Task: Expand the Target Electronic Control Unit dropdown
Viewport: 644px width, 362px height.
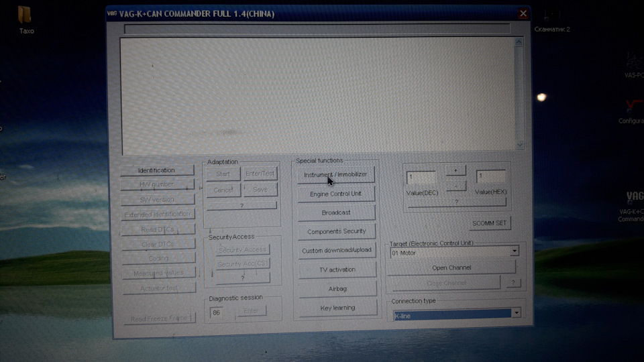Action: coord(515,251)
